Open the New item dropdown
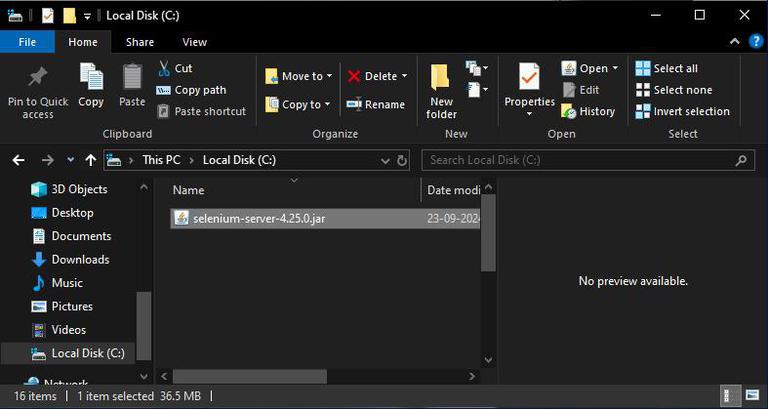This screenshot has height=409, width=768. [x=477, y=68]
